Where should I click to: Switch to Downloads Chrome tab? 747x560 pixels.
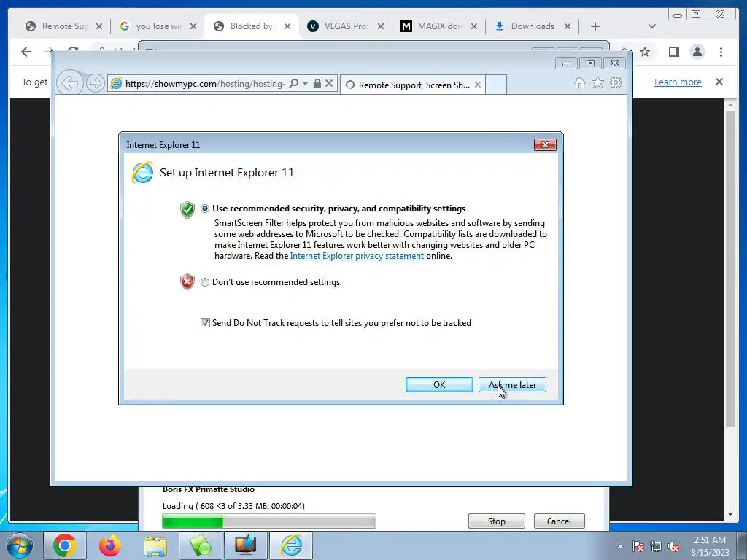[532, 26]
